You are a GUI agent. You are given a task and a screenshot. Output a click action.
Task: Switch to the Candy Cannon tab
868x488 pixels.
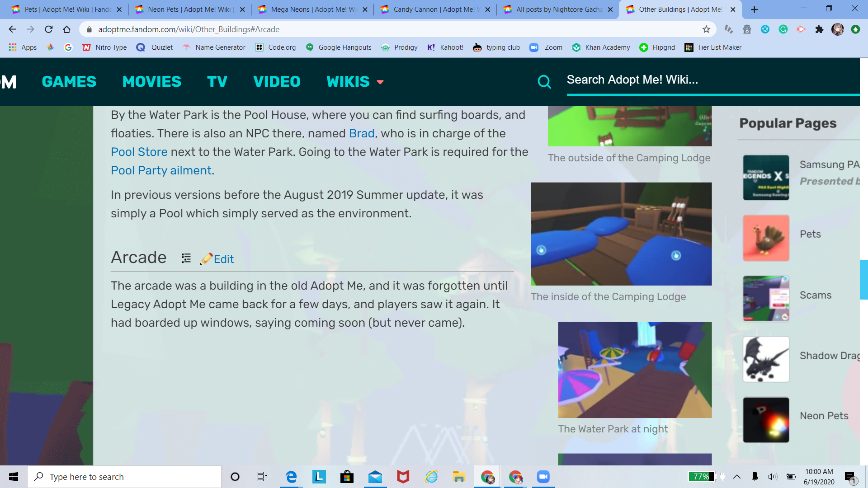pos(434,9)
